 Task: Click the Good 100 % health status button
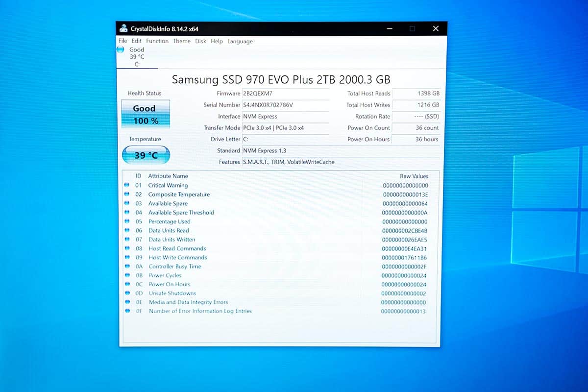145,114
